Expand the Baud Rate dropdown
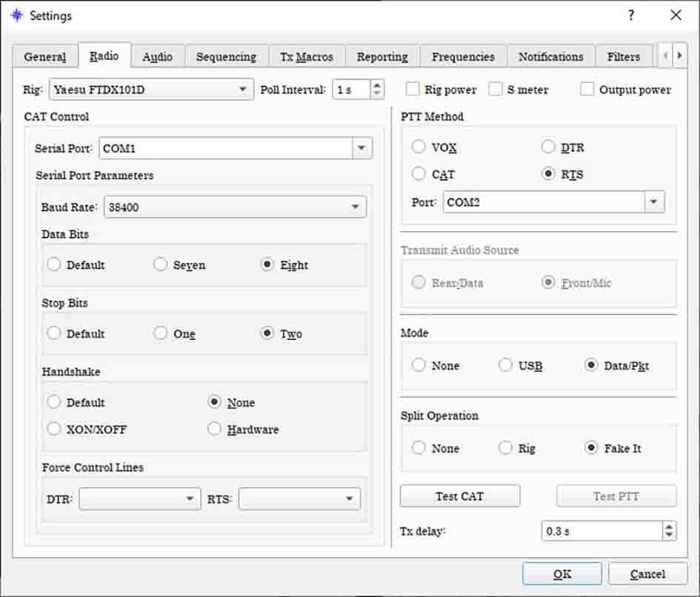This screenshot has width=700, height=597. [x=236, y=207]
